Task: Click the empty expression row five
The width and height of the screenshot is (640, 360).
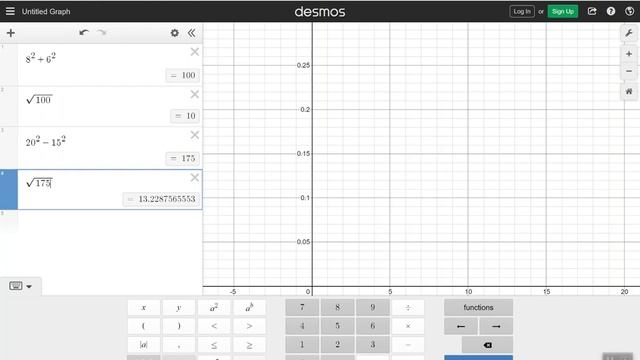Action: pos(109,222)
